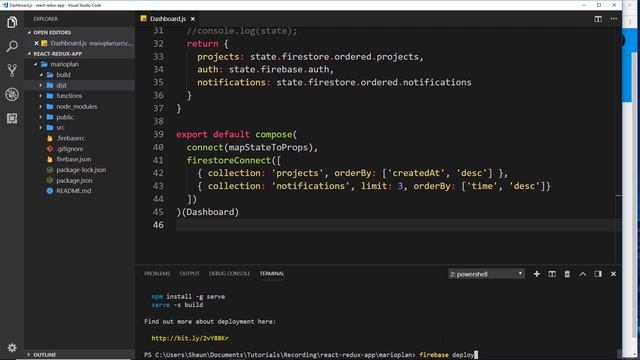Open the firebase.json file
The height and width of the screenshot is (360, 640).
coord(73,159)
